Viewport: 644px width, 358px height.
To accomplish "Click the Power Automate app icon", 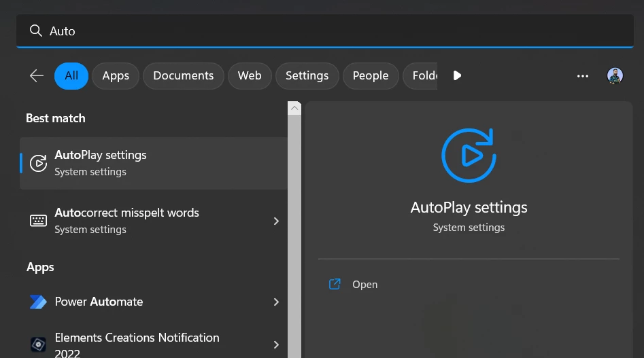I will 38,302.
